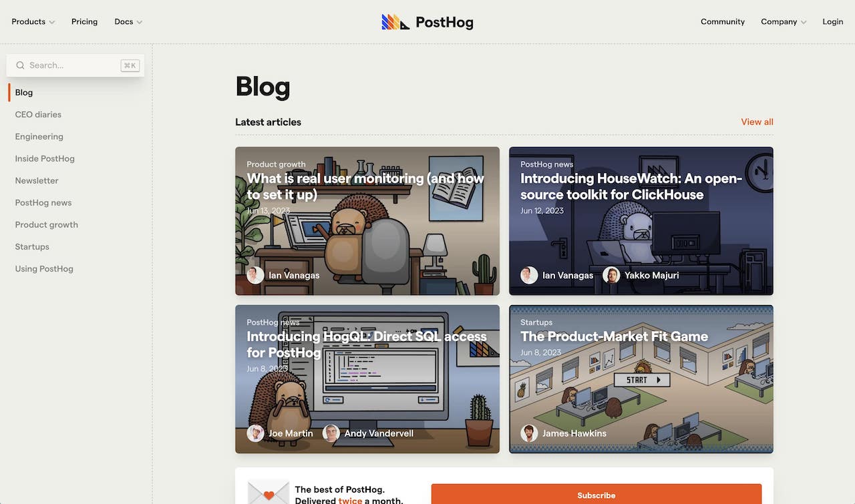
Task: Click Joe Martin's author avatar
Action: [255, 433]
